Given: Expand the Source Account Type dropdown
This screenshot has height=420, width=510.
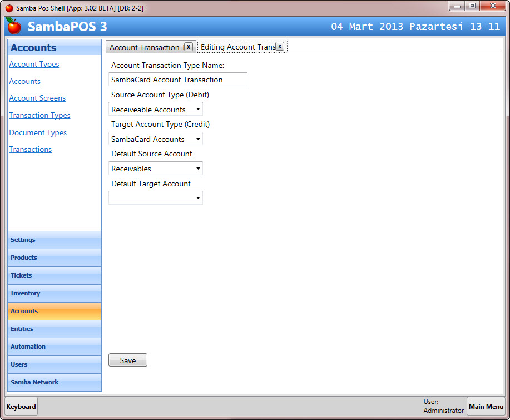Looking at the screenshot, I should click(156, 110).
